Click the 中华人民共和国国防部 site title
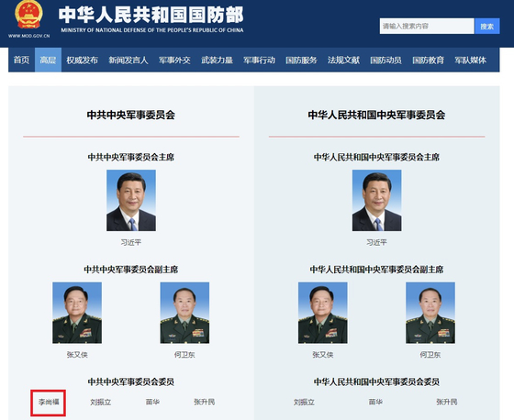514x420 pixels. (x=151, y=15)
